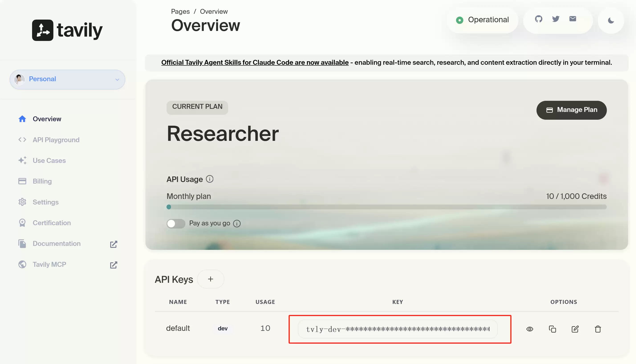636x364 pixels.
Task: Click the Pages breadcrumb link
Action: point(180,12)
